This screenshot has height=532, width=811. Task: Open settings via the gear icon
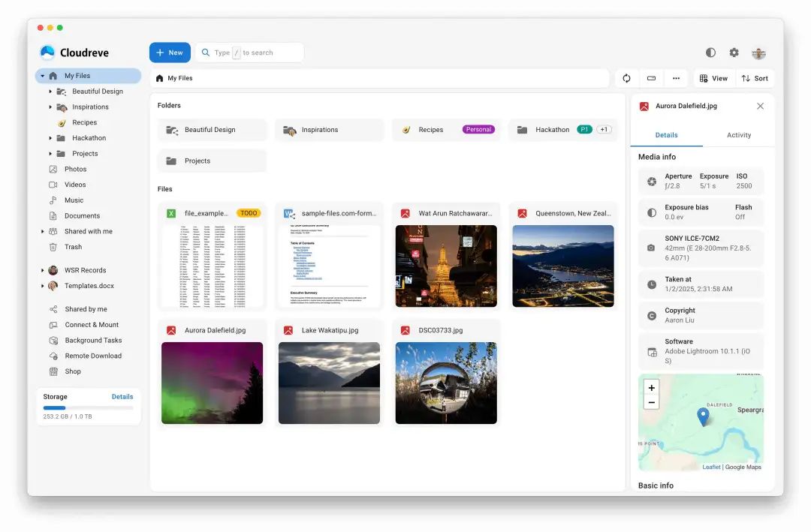pyautogui.click(x=734, y=53)
